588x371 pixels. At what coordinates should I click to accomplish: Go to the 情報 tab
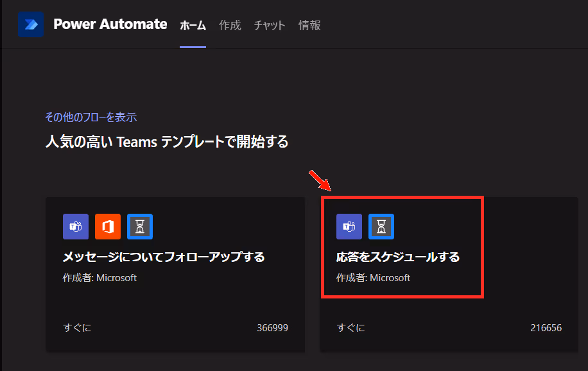[309, 26]
